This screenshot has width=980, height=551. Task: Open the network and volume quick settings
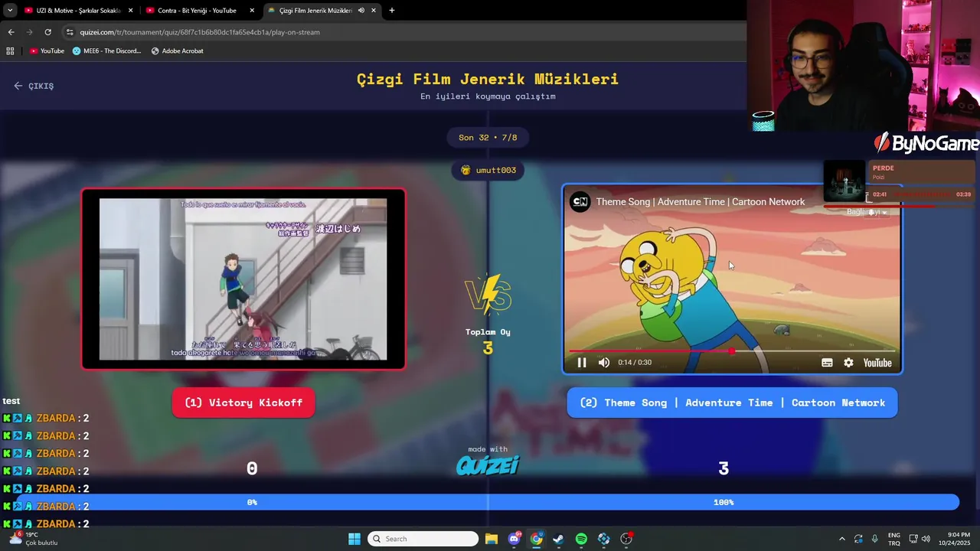920,539
